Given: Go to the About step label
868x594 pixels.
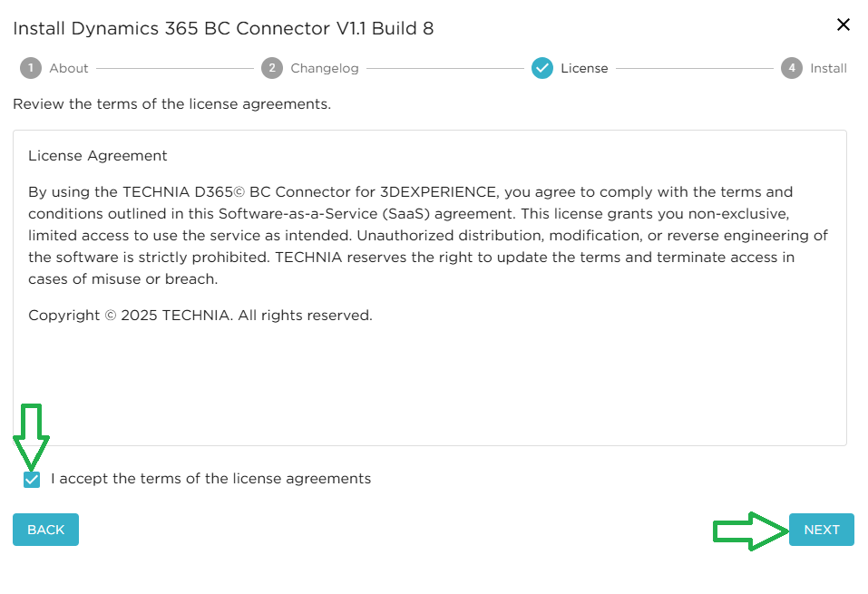Looking at the screenshot, I should (69, 68).
